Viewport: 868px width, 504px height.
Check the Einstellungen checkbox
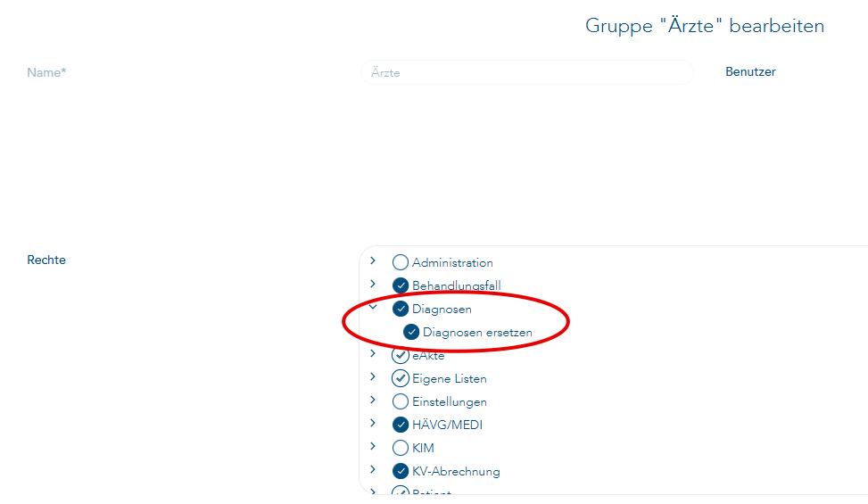pyautogui.click(x=401, y=402)
